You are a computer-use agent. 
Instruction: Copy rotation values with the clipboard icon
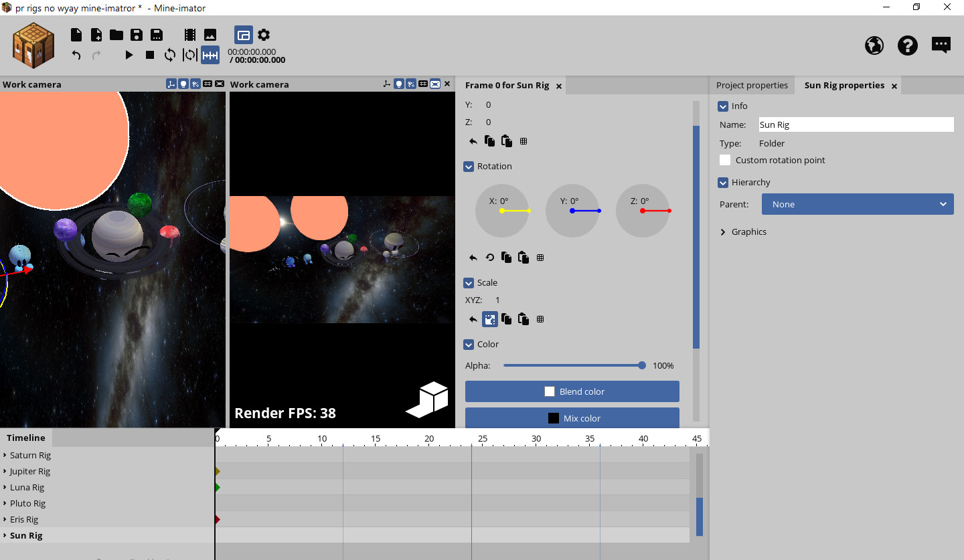click(506, 257)
